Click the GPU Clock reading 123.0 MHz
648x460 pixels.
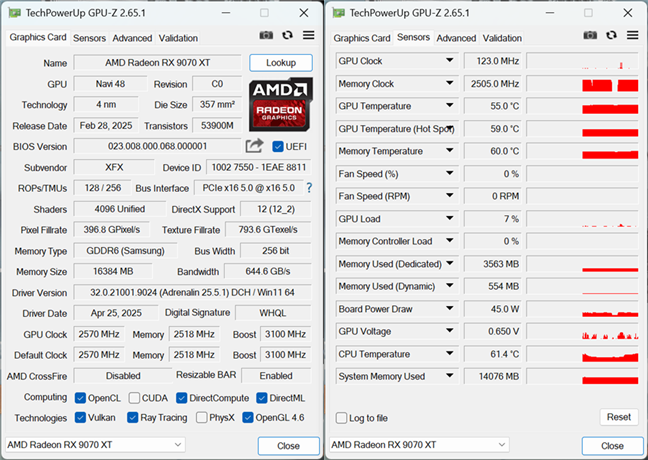(x=493, y=61)
